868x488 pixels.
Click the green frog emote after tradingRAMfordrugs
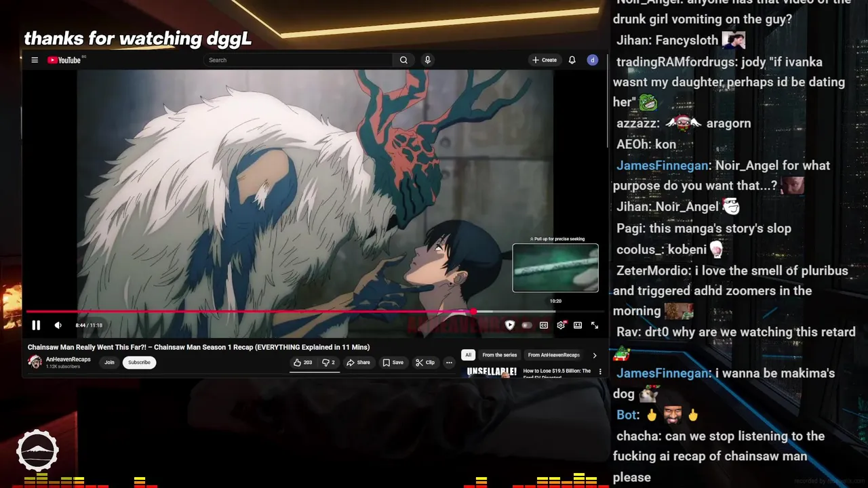click(648, 103)
